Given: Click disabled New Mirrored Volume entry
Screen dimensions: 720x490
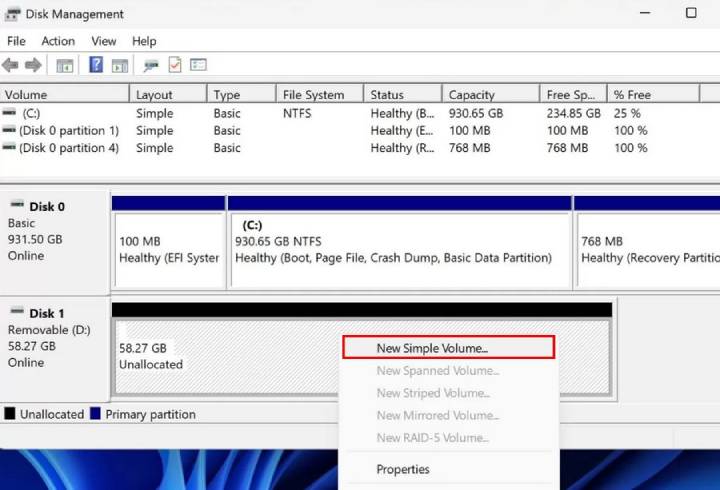Looking at the screenshot, I should point(448,416).
